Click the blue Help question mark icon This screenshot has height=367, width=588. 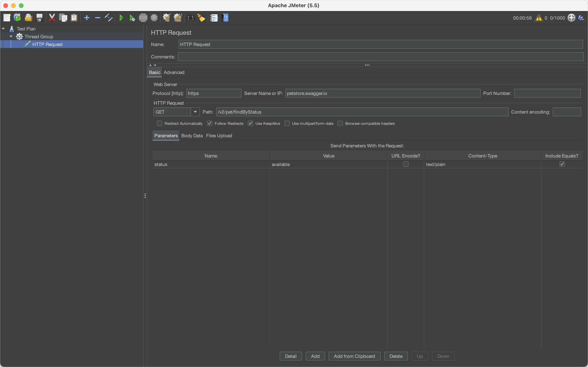click(x=225, y=18)
